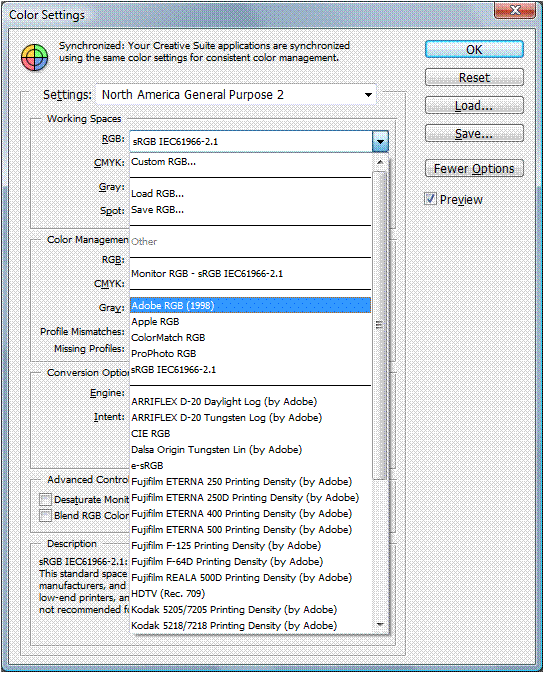This screenshot has width=544, height=673.
Task: Select Fujifilm F-64D Printing Density
Action: coord(250,561)
